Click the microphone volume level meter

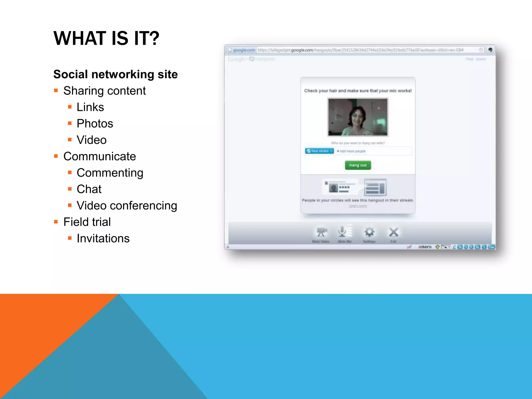(x=350, y=231)
